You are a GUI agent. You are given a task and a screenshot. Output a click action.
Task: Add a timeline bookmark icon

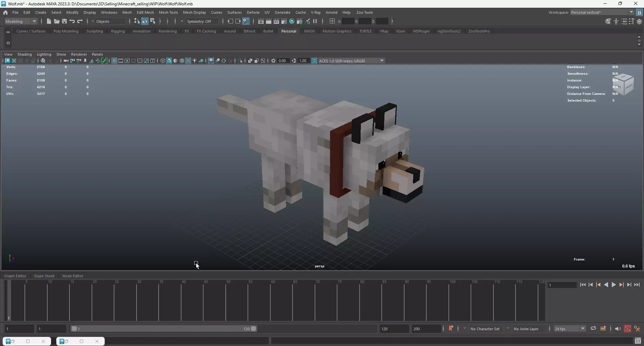[x=451, y=328]
